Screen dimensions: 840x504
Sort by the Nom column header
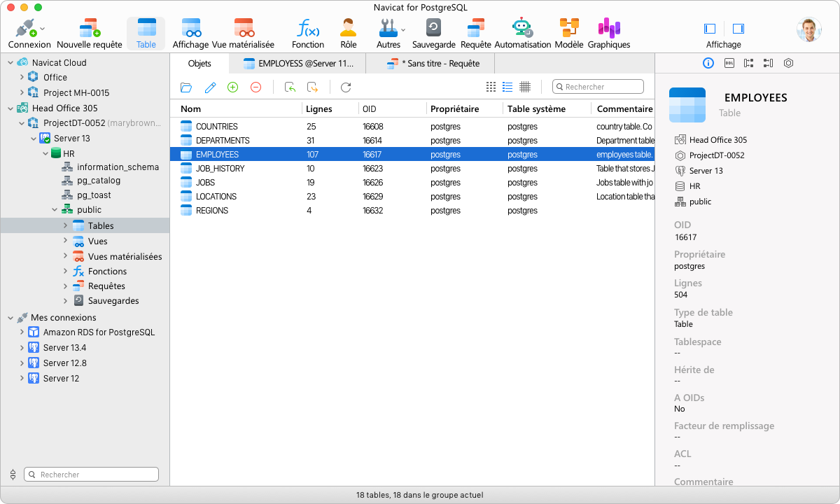236,108
